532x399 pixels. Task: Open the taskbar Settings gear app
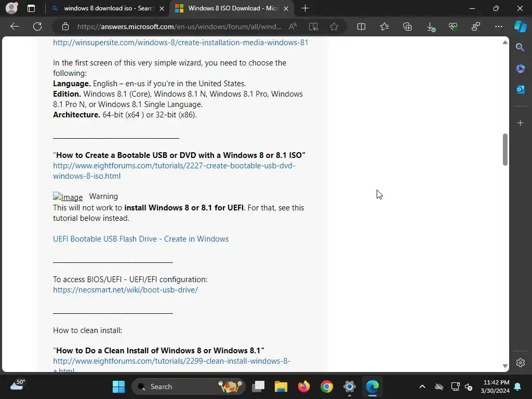point(350,387)
